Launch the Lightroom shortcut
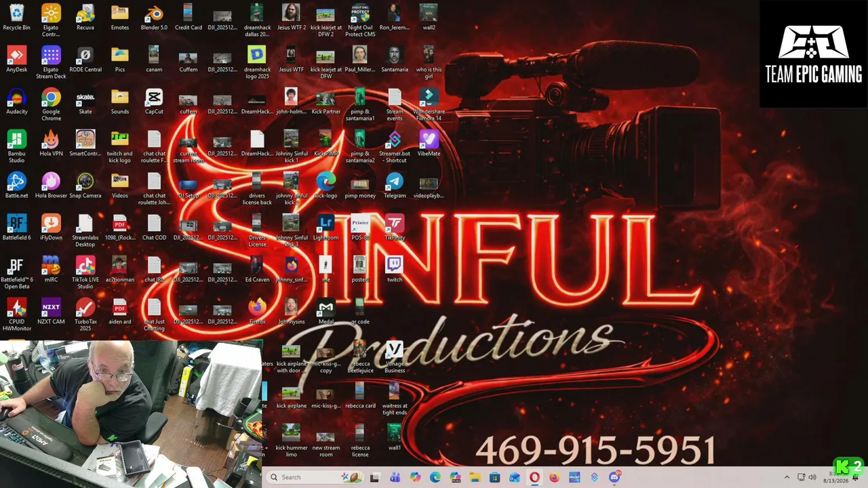Screen dimensions: 868x488 (x=325, y=228)
